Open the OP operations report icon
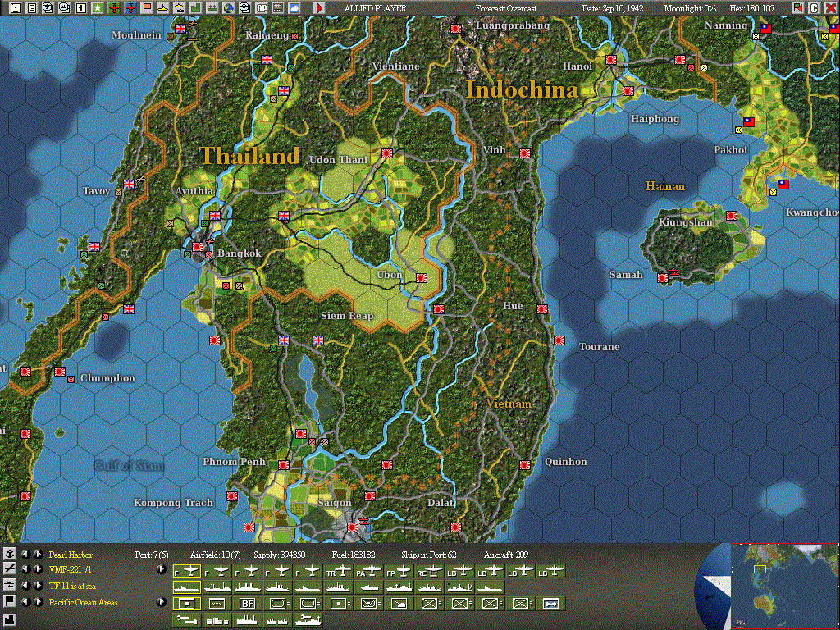Image resolution: width=840 pixels, height=630 pixels. [262, 7]
